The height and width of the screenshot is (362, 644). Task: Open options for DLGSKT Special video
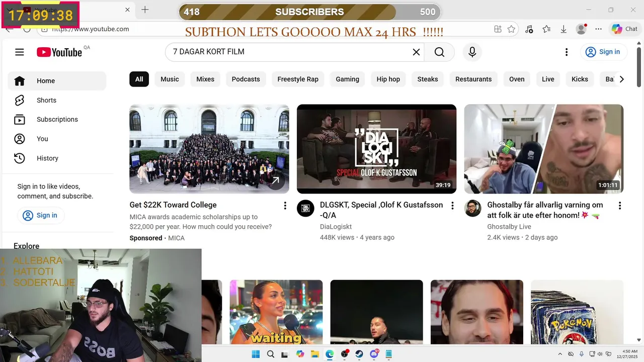[452, 206]
